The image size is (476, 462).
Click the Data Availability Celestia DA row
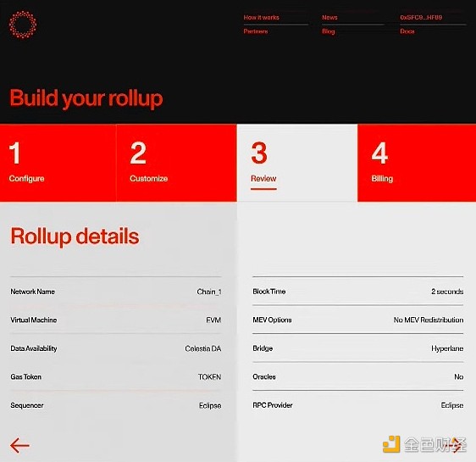[116, 348]
